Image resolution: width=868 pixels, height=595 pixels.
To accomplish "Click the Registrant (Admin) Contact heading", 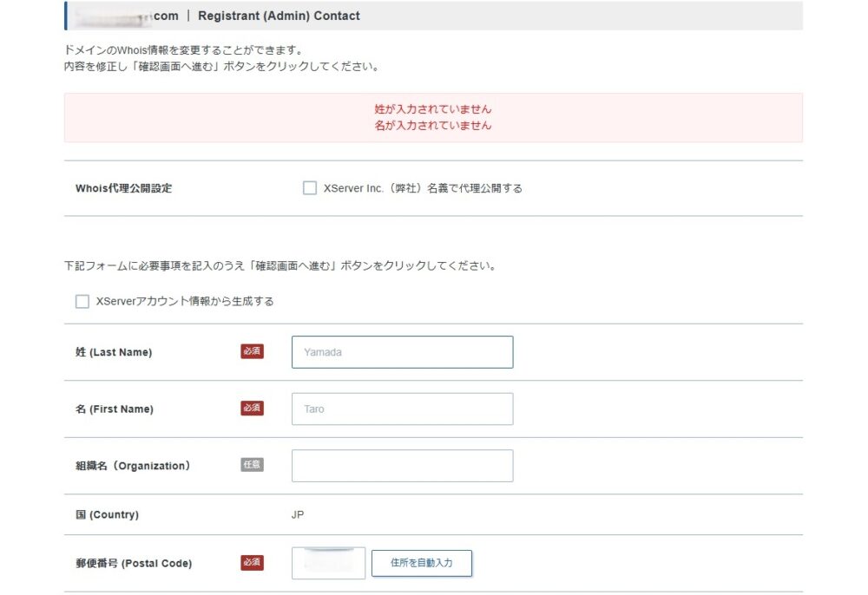I will coord(279,16).
